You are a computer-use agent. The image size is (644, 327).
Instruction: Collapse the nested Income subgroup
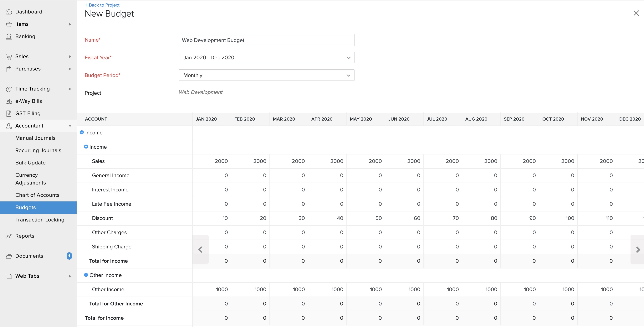[x=86, y=147]
